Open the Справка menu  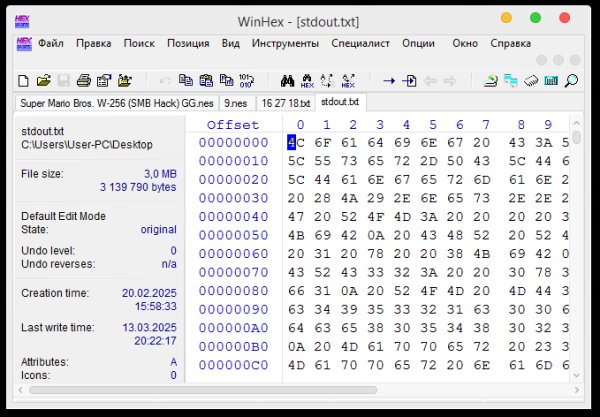point(510,43)
